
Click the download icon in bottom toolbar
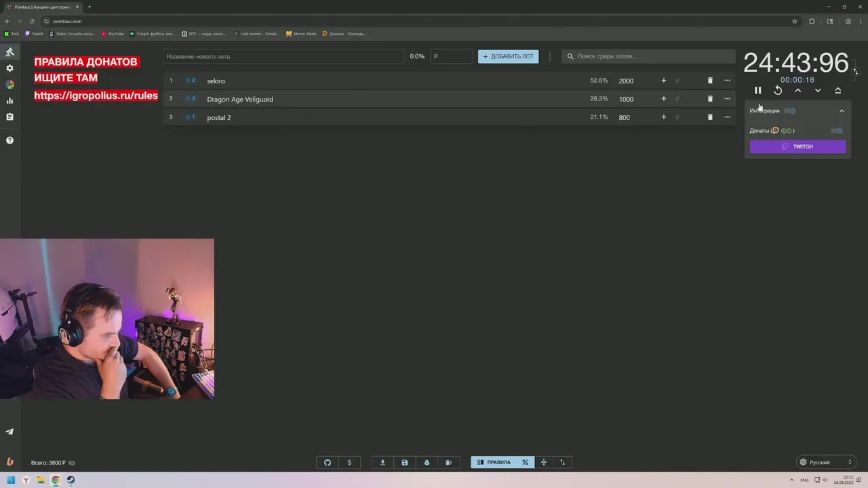(x=382, y=462)
